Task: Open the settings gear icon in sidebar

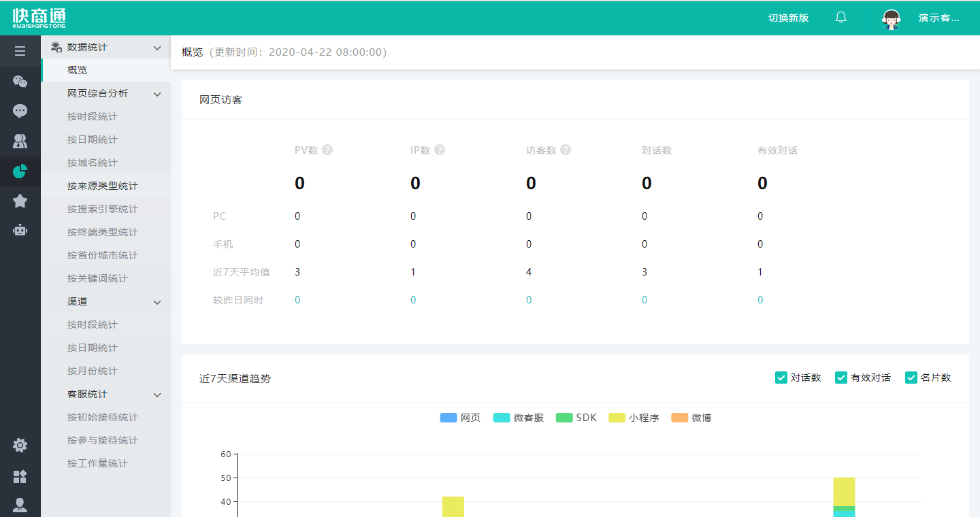Action: pos(20,446)
